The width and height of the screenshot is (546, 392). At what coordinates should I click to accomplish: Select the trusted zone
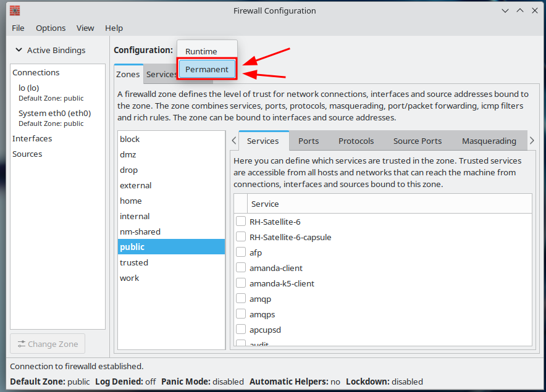(134, 262)
